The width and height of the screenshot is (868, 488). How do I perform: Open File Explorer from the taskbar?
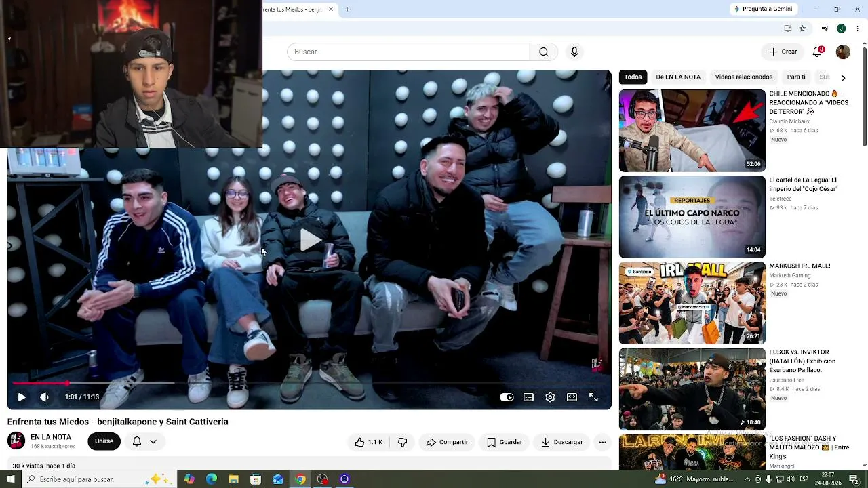pos(233,479)
